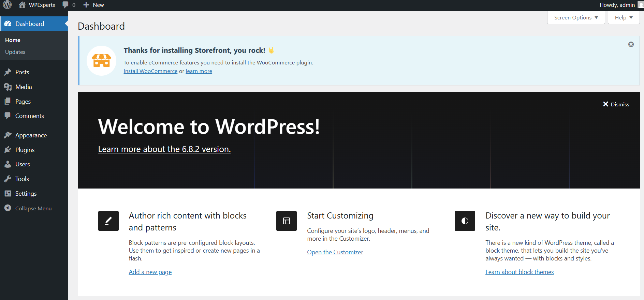Open the Tools menu

coord(34,179)
